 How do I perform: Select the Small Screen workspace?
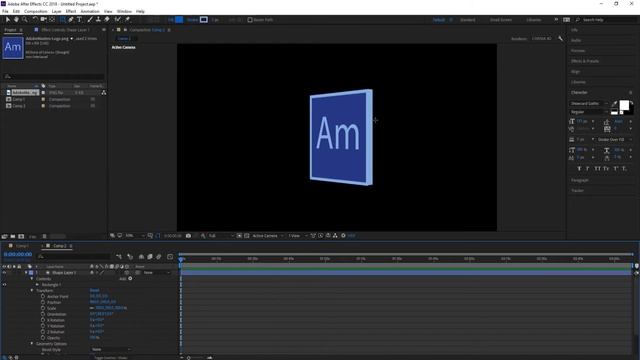click(x=501, y=20)
